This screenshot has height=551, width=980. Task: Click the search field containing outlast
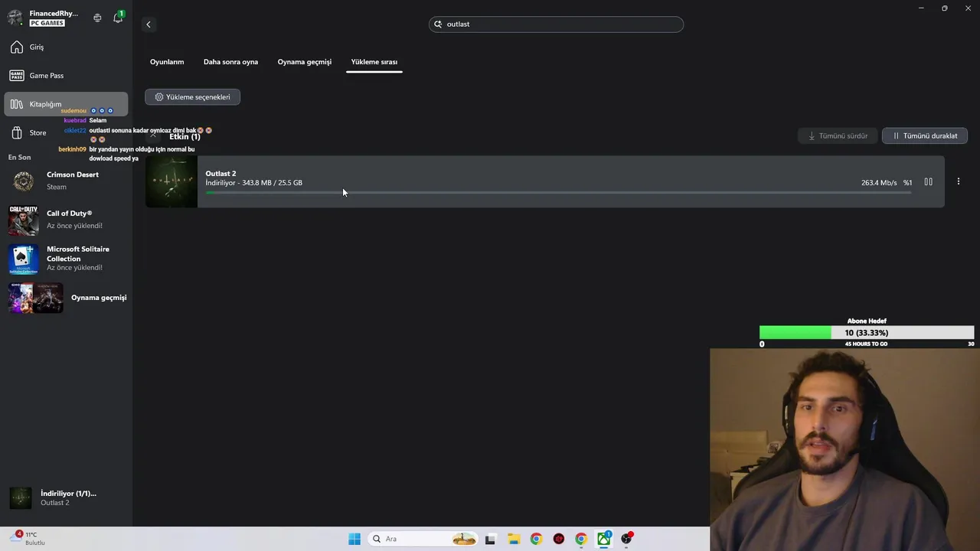[556, 24]
